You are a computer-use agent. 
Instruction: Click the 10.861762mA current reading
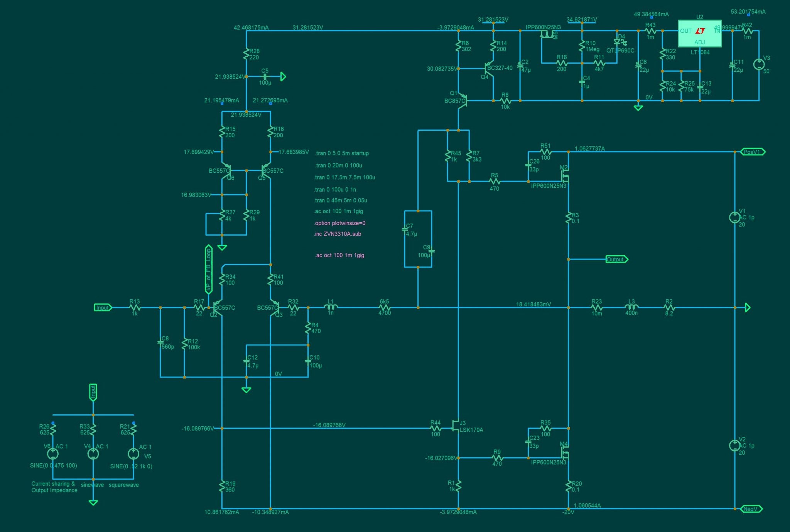[222, 512]
